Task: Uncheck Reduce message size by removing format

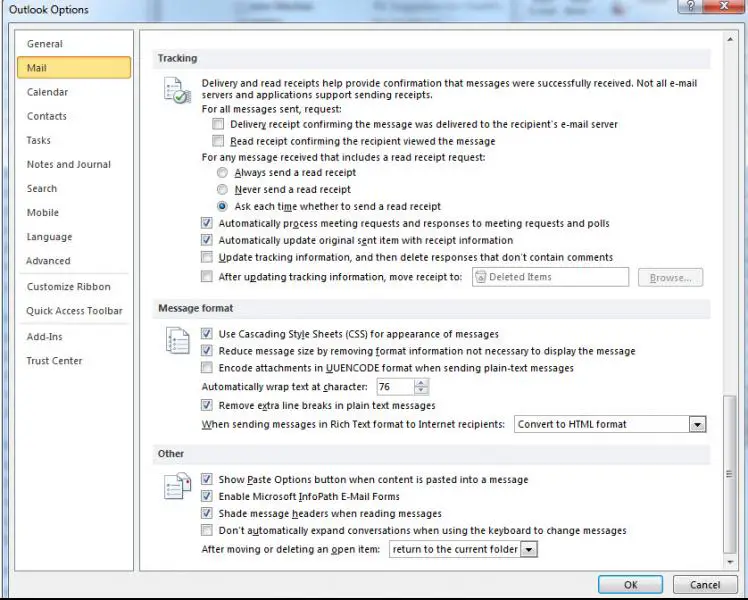Action: pyautogui.click(x=207, y=351)
